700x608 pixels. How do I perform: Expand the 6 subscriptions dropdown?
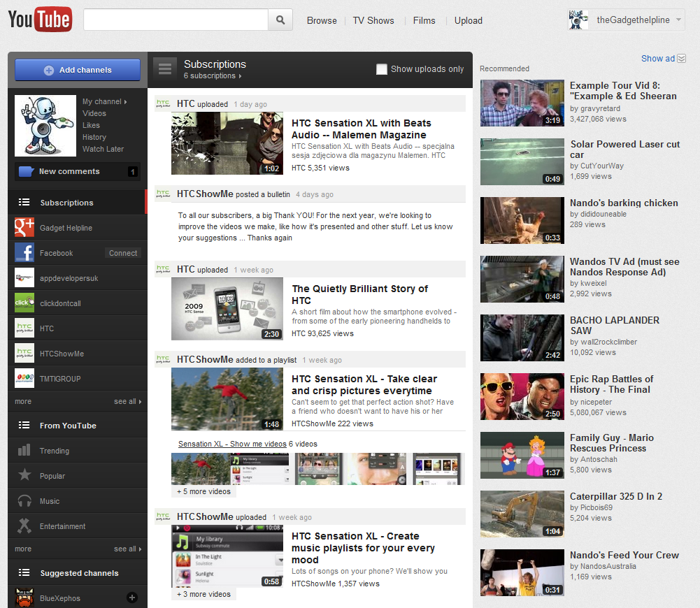click(x=213, y=76)
